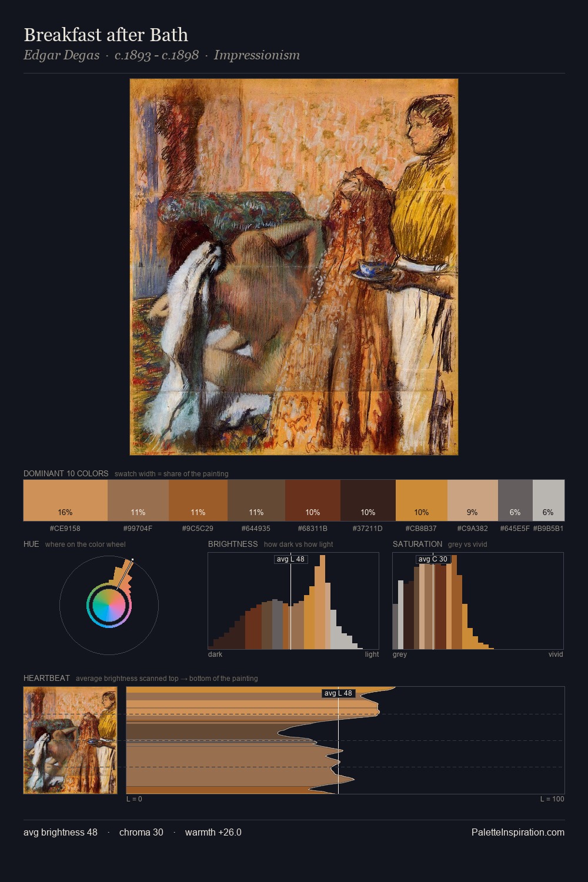Screen dimensions: 588x882
Task: Click hex code '#99704F' text
Action: pyautogui.click(x=138, y=529)
